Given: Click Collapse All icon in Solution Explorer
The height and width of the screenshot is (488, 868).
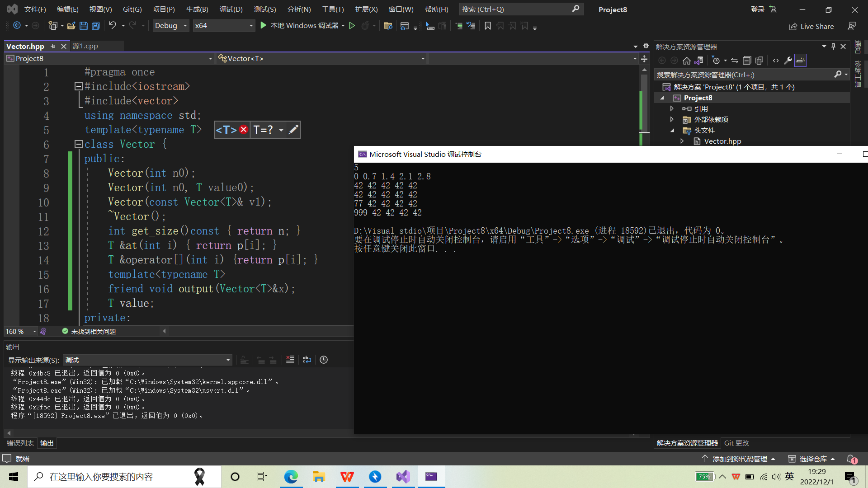Looking at the screenshot, I should pyautogui.click(x=747, y=61).
